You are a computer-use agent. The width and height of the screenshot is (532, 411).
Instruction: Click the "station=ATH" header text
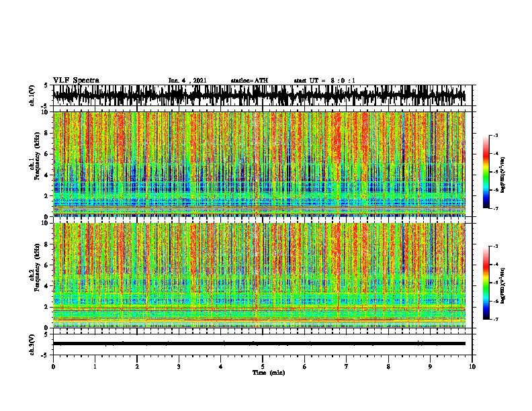point(249,81)
